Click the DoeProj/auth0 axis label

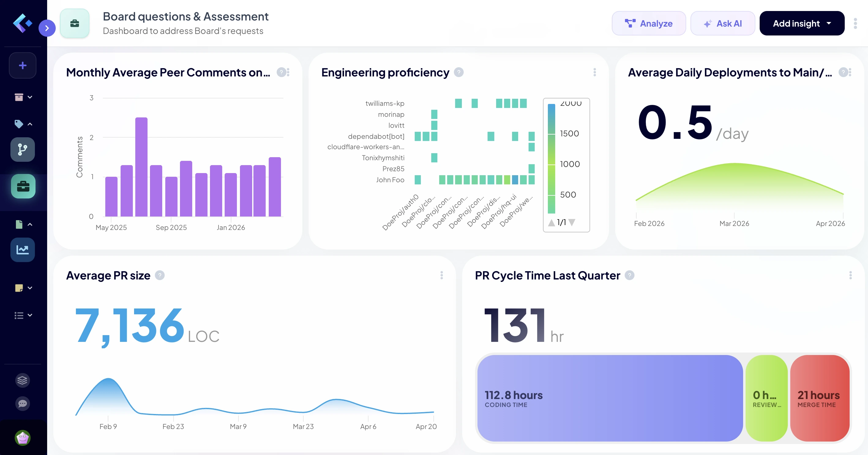coord(400,212)
